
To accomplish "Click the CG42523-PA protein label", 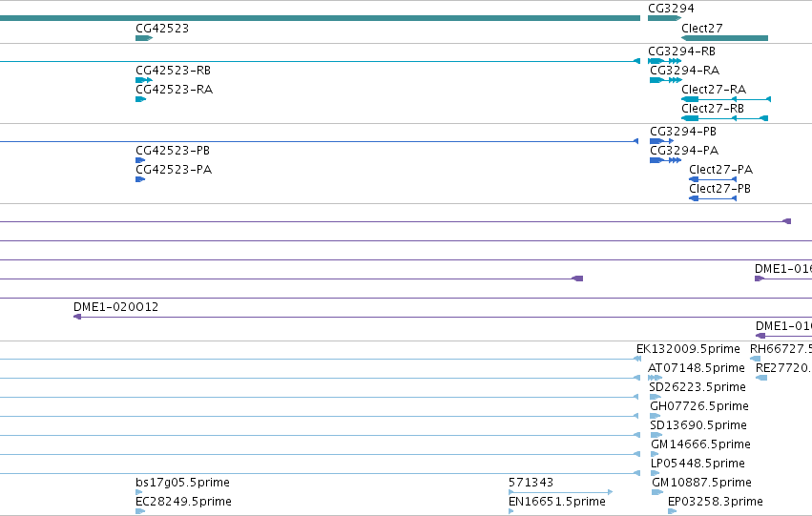I will 174,170.
